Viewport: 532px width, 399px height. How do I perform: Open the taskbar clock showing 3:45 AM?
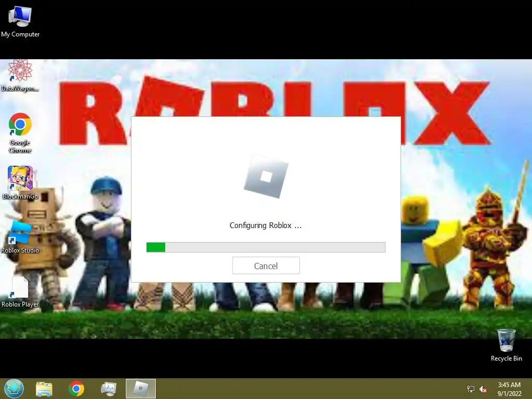(509, 389)
